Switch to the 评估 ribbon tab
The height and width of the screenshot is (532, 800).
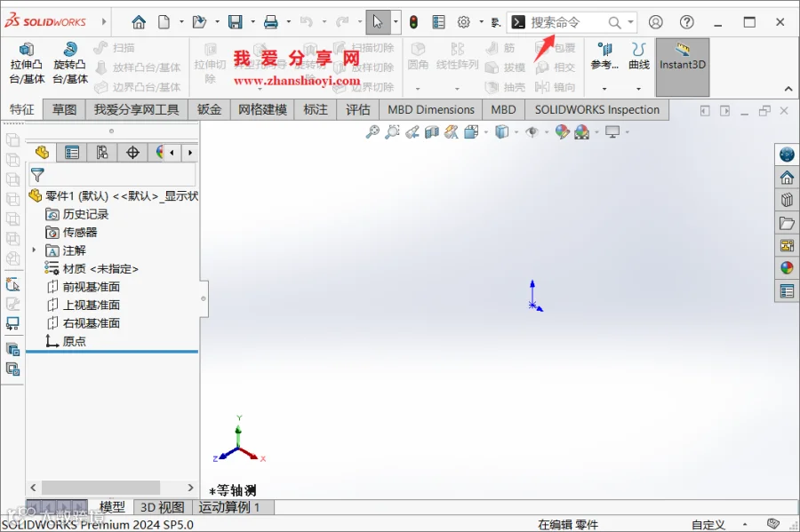(357, 109)
